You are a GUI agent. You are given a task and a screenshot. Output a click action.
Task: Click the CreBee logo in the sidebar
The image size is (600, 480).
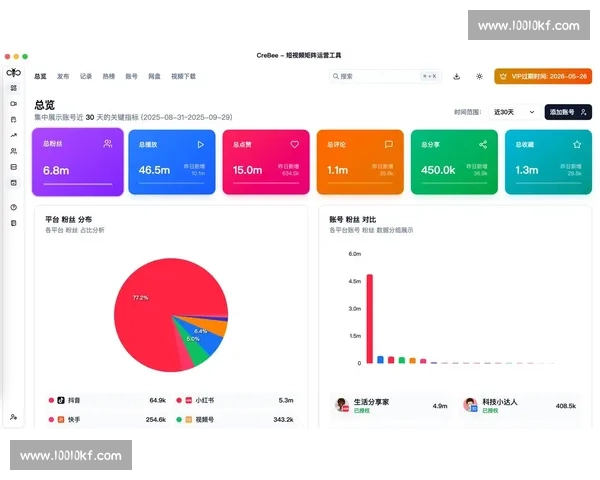coord(13,73)
